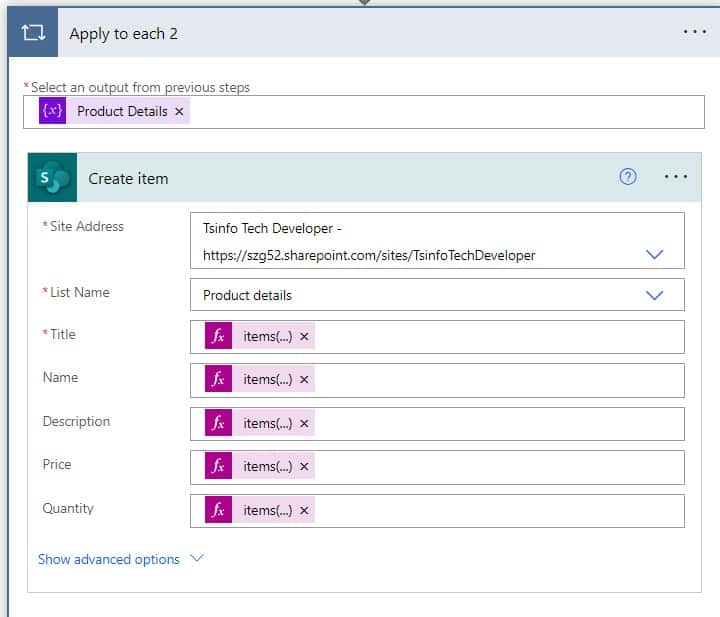This screenshot has height=617, width=720.
Task: Click the Select an output input box
Action: pyautogui.click(x=364, y=112)
